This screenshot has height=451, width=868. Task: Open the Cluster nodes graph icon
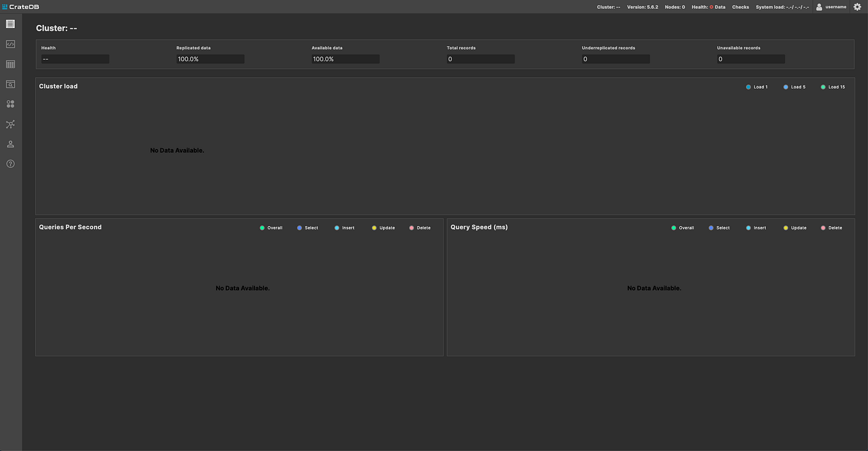(10, 124)
